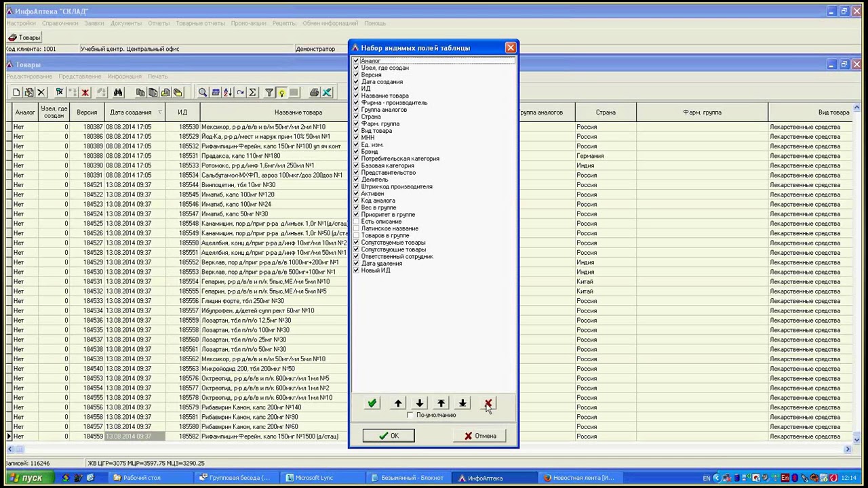Toggle the Новый ИД checkbox
868x488 pixels.
(x=356, y=270)
